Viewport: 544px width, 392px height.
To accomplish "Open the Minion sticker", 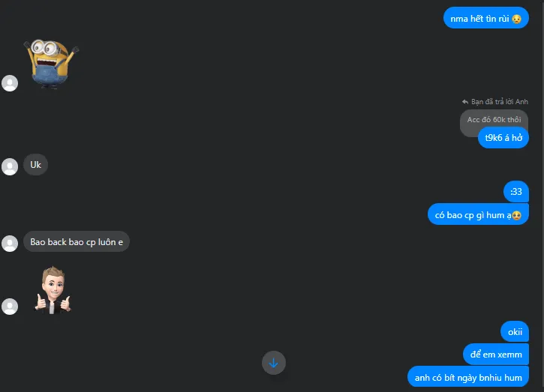I will point(51,64).
